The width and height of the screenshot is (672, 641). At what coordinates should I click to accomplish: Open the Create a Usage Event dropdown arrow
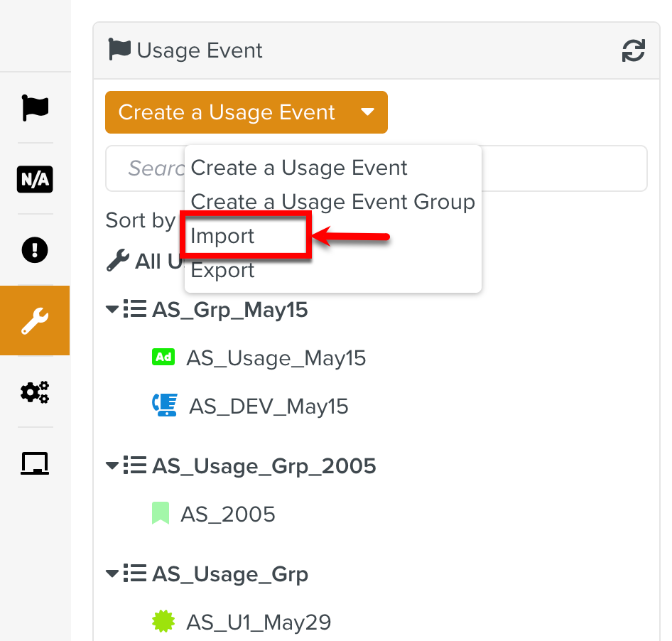click(368, 112)
